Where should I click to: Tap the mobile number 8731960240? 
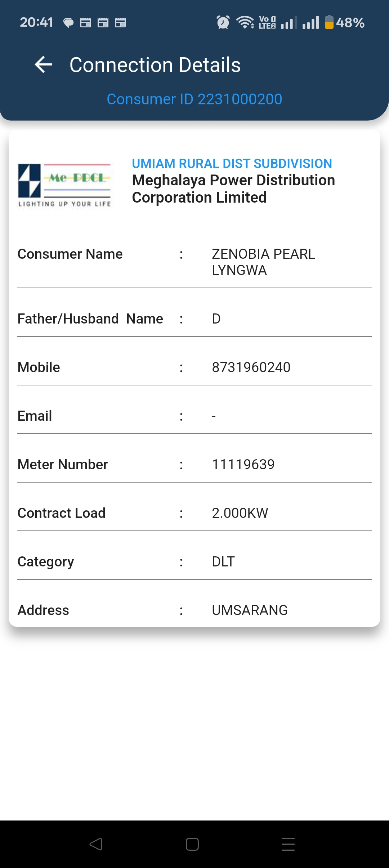click(251, 367)
